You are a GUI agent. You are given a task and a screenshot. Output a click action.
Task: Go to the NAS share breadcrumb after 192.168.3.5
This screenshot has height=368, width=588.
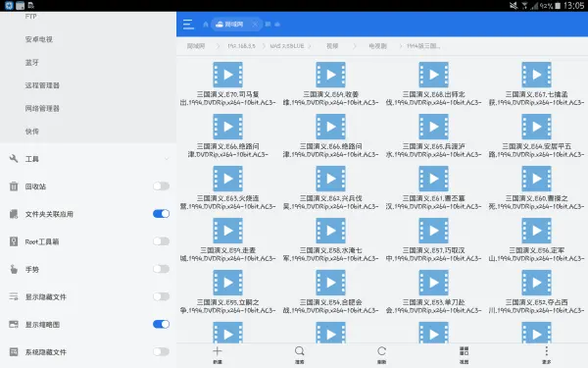point(287,46)
